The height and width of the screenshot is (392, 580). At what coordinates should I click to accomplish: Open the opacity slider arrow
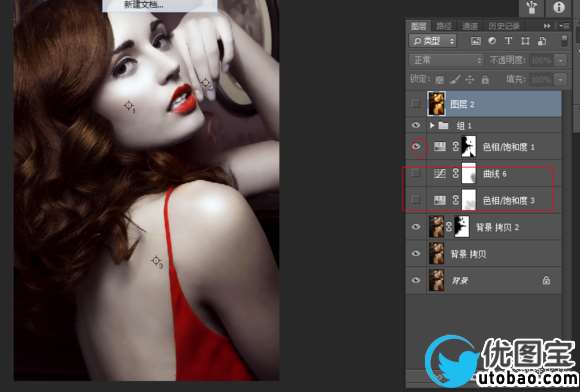[x=562, y=60]
